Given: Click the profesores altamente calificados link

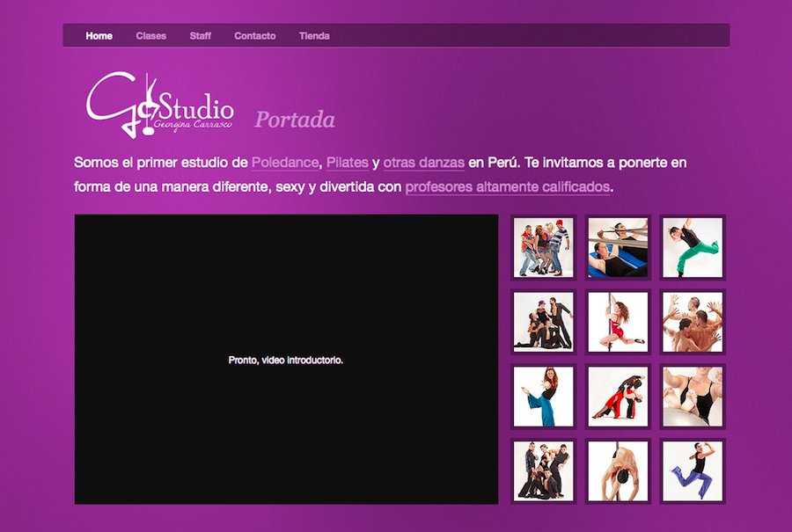Looking at the screenshot, I should coord(507,186).
